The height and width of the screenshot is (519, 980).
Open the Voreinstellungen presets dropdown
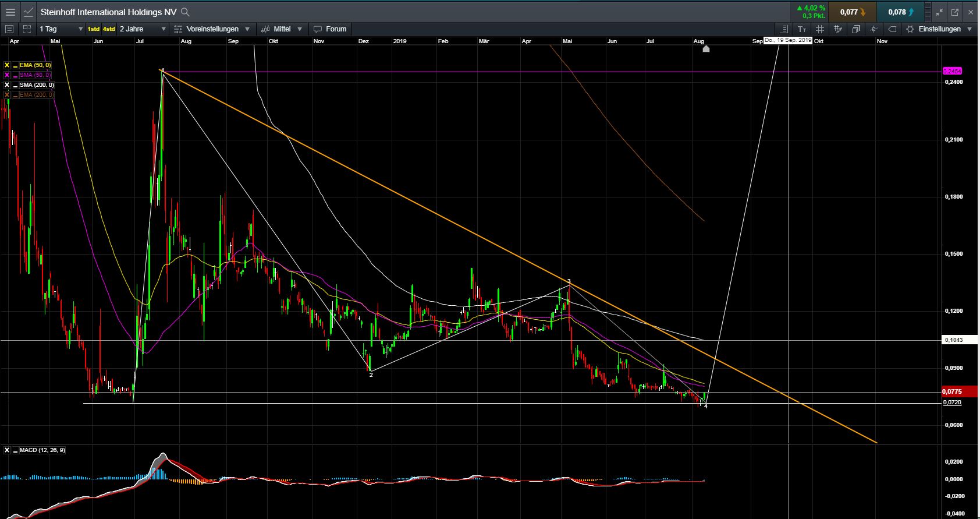coord(212,29)
